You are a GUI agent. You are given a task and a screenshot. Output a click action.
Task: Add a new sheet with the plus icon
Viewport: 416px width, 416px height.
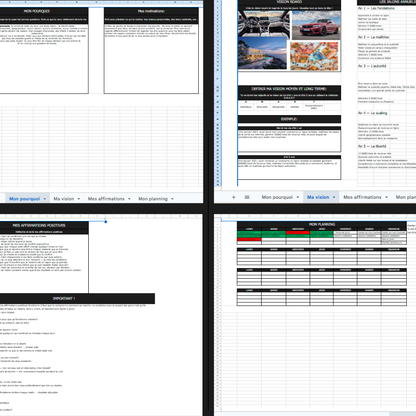(x=233, y=197)
